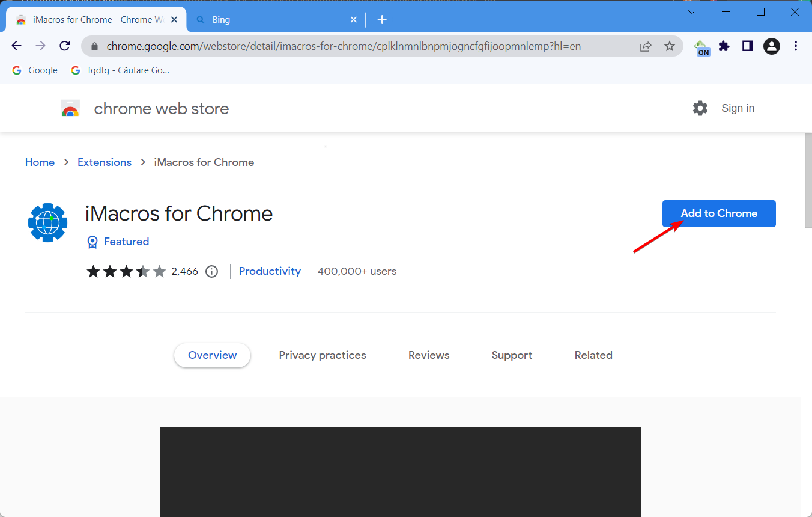
Task: Click the iMacros gear globe icon
Action: point(47,222)
